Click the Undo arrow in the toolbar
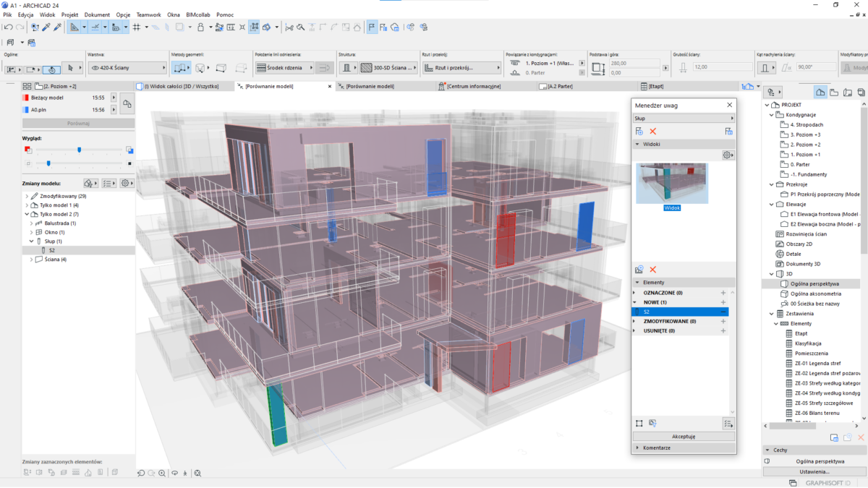The image size is (868, 488). (8, 27)
